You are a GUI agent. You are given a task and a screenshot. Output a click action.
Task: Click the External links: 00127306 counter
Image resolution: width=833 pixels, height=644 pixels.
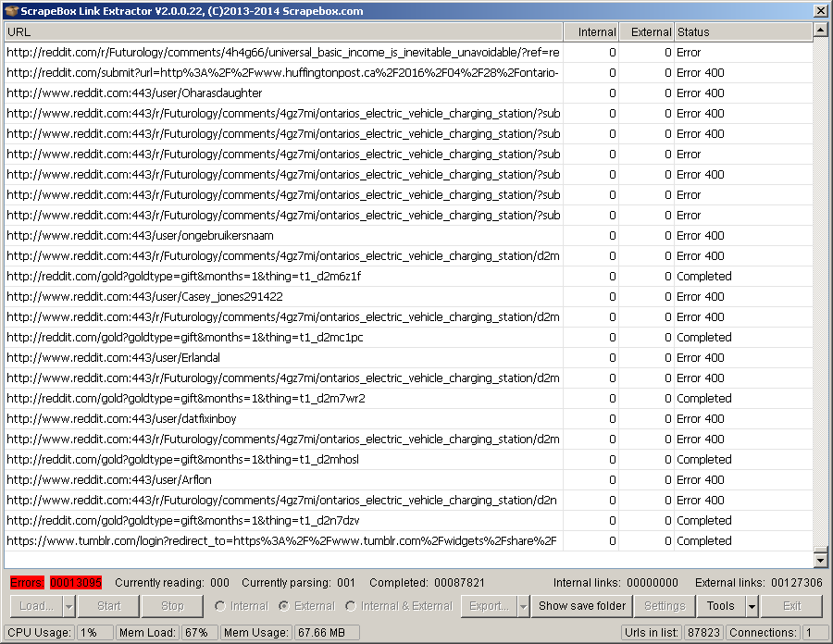pyautogui.click(x=759, y=582)
